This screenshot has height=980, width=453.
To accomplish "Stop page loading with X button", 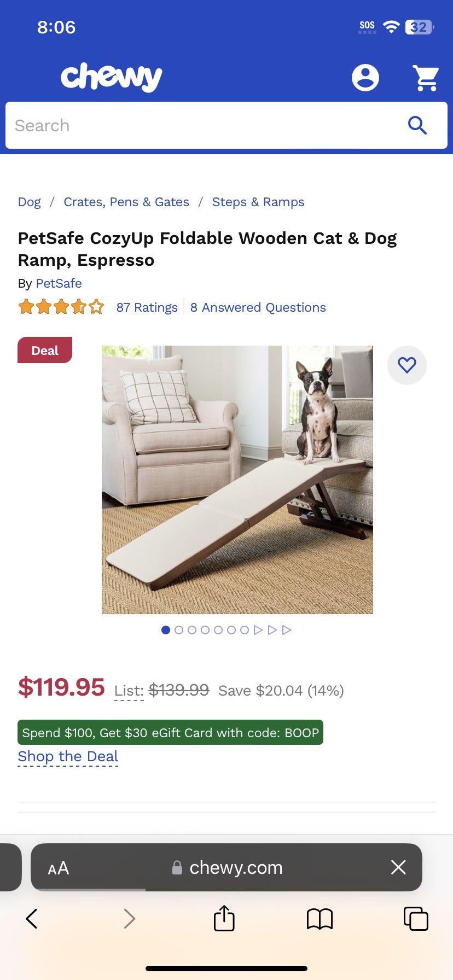I will point(398,867).
